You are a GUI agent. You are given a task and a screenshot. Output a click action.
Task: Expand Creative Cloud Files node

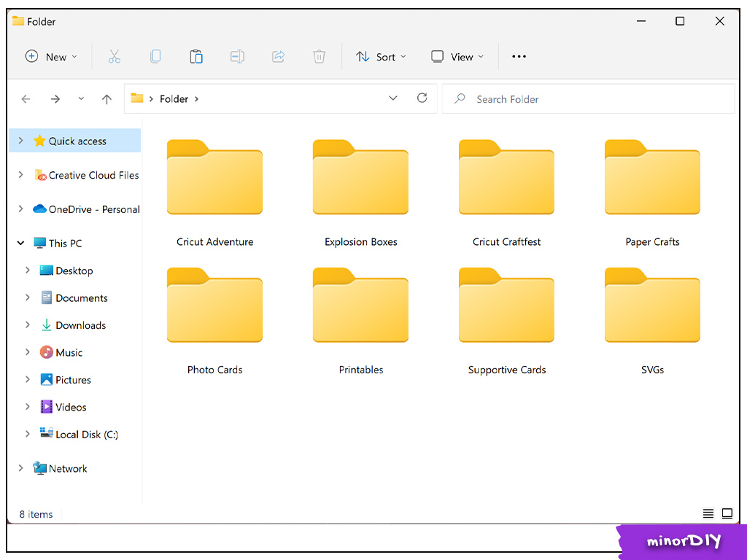[x=20, y=175]
